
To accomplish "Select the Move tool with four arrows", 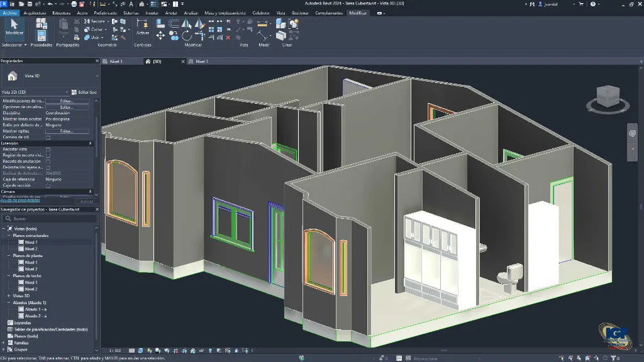I will pos(160,36).
